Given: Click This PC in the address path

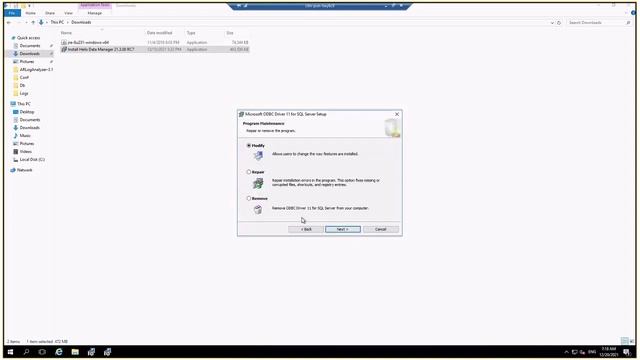Looking at the screenshot, I should tap(57, 22).
